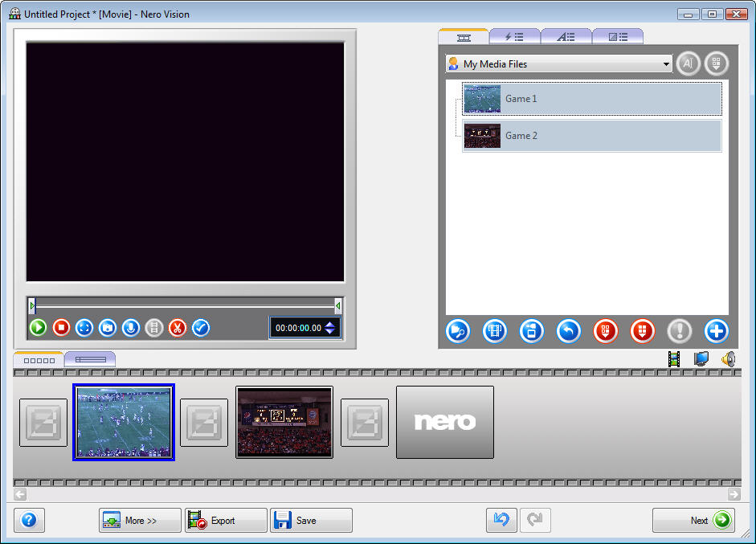Image resolution: width=756 pixels, height=544 pixels.
Task: Stop playback with the red Stop button
Action: point(61,328)
